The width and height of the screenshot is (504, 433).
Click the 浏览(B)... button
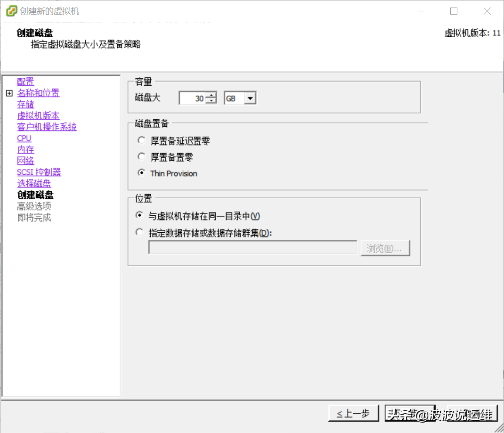(x=385, y=248)
